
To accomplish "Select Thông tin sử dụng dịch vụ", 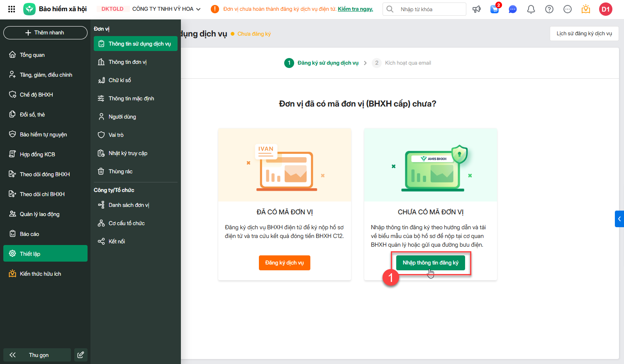I will 136,44.
